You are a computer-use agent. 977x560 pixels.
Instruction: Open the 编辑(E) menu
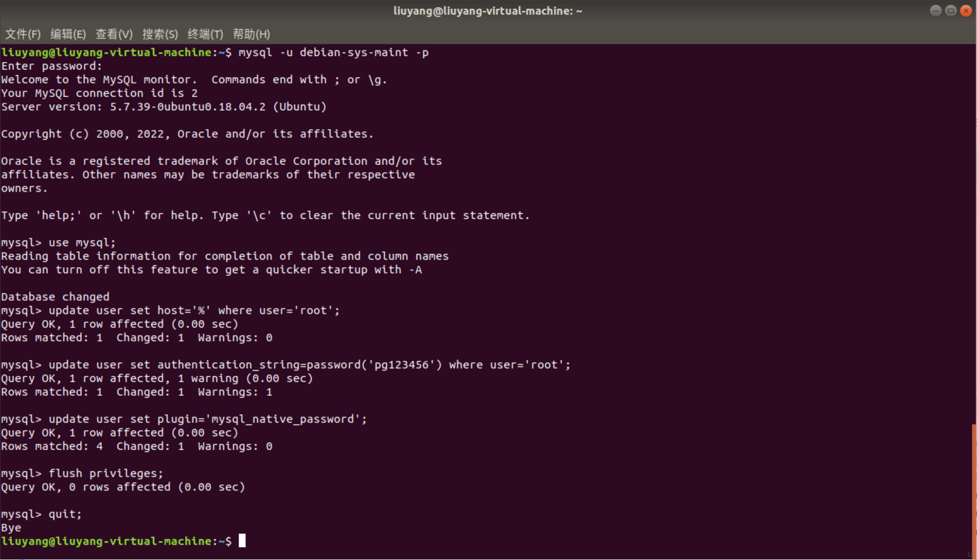tap(68, 34)
